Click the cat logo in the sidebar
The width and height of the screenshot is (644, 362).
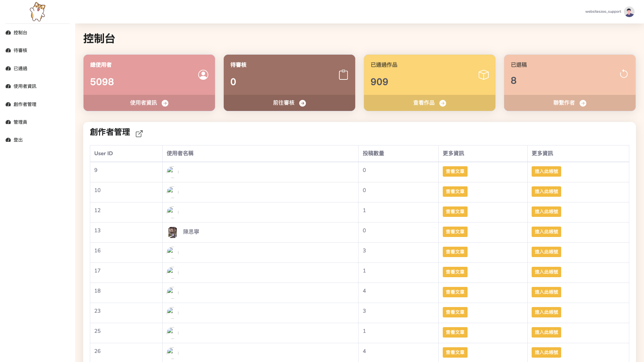click(37, 12)
